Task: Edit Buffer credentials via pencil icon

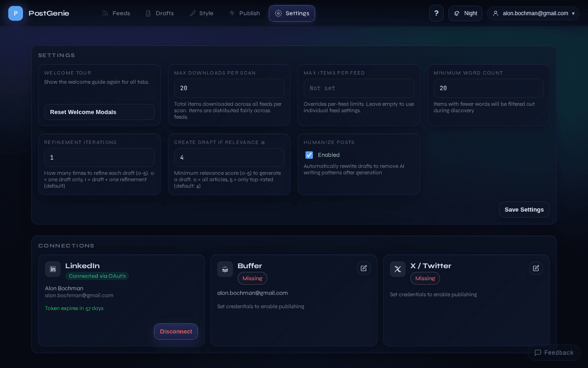Action: (363, 268)
